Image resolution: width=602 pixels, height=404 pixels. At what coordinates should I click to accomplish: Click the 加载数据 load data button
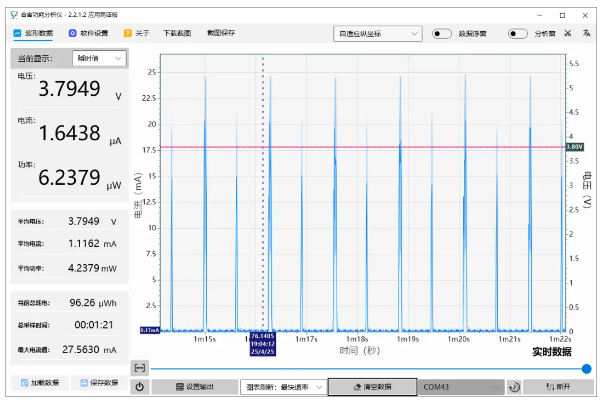[x=40, y=383]
